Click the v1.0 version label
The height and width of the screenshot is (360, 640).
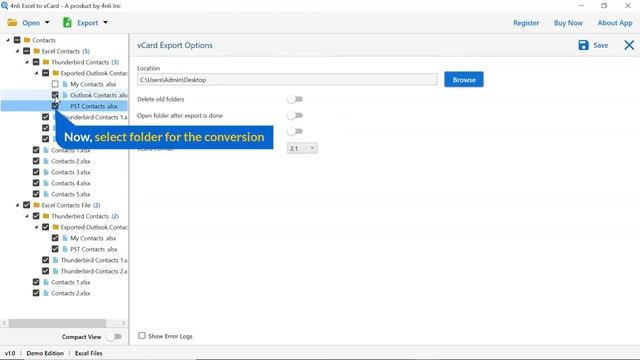pos(10,353)
